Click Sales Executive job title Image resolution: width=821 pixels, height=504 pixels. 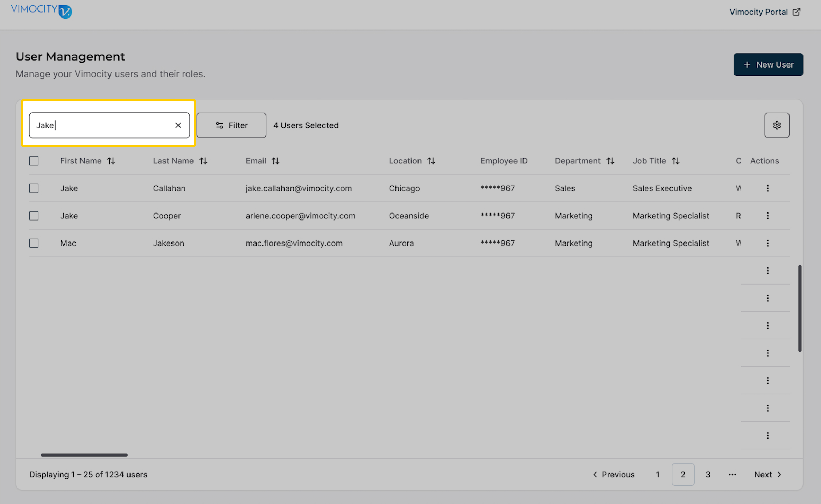[662, 188]
